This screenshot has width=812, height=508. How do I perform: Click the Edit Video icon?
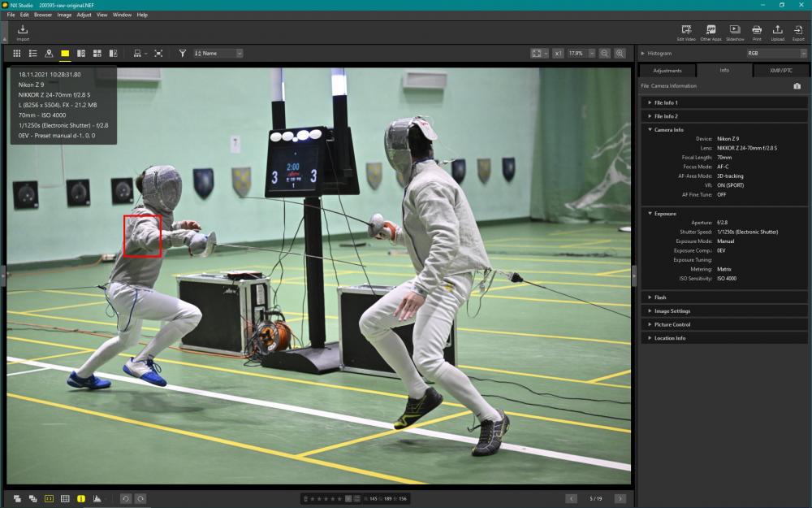tap(686, 33)
